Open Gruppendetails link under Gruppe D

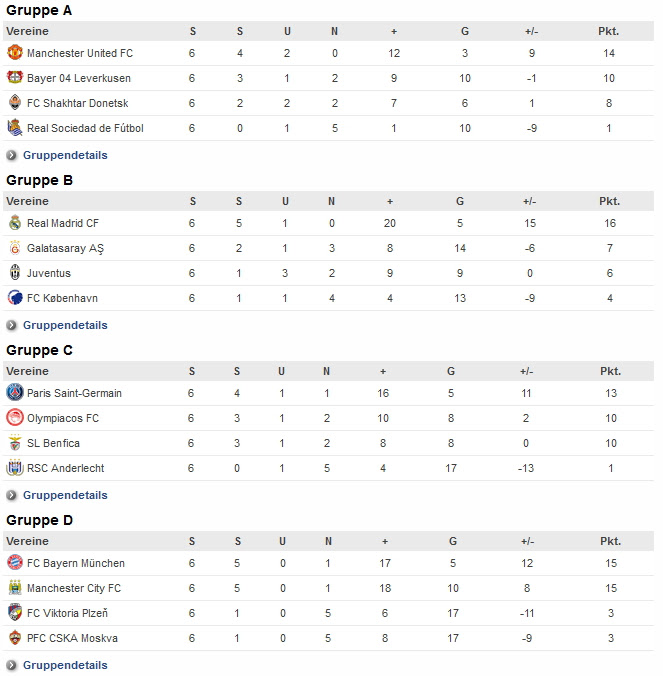pos(65,665)
